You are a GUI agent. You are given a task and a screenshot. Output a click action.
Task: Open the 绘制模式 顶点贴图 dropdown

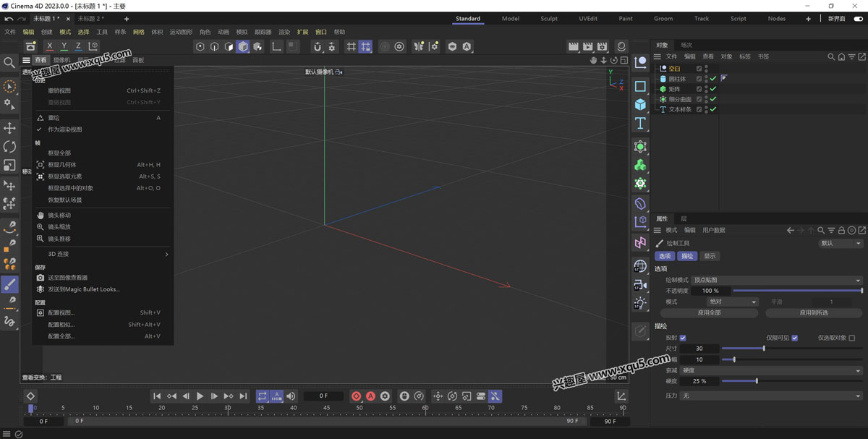click(777, 280)
